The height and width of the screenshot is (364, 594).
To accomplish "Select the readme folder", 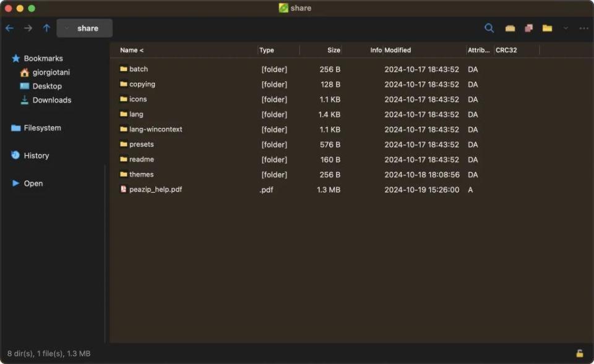I will (141, 159).
